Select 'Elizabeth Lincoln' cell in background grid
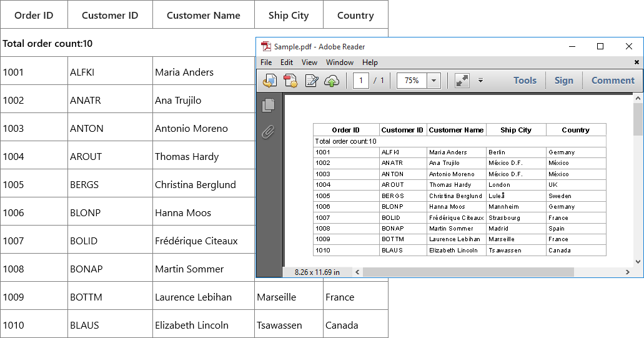This screenshot has height=338, width=644. pos(203,325)
